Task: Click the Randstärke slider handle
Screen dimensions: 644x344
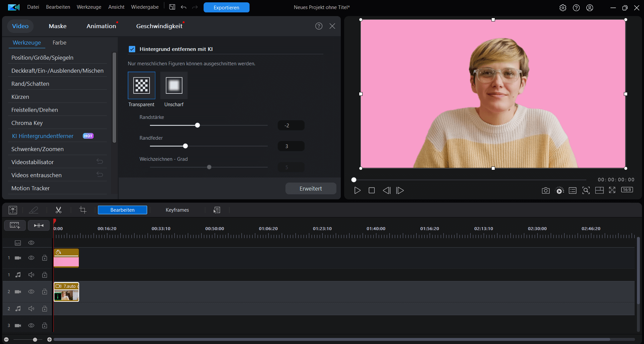Action: coord(198,125)
